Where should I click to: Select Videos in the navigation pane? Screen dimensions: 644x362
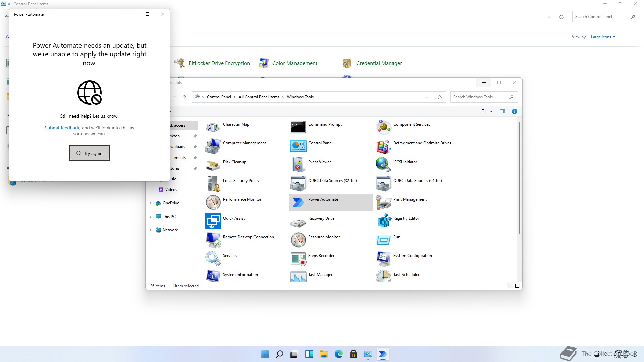[168, 190]
